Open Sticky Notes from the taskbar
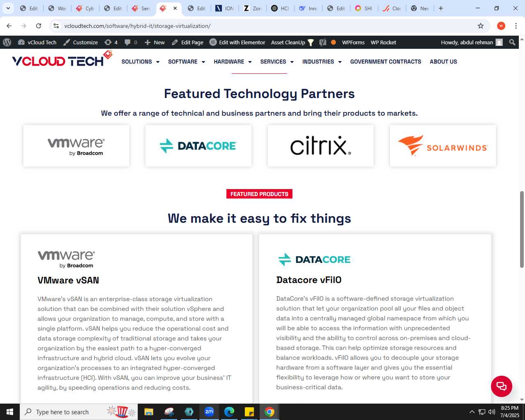Viewport: 525px width, 420px height. click(249, 412)
